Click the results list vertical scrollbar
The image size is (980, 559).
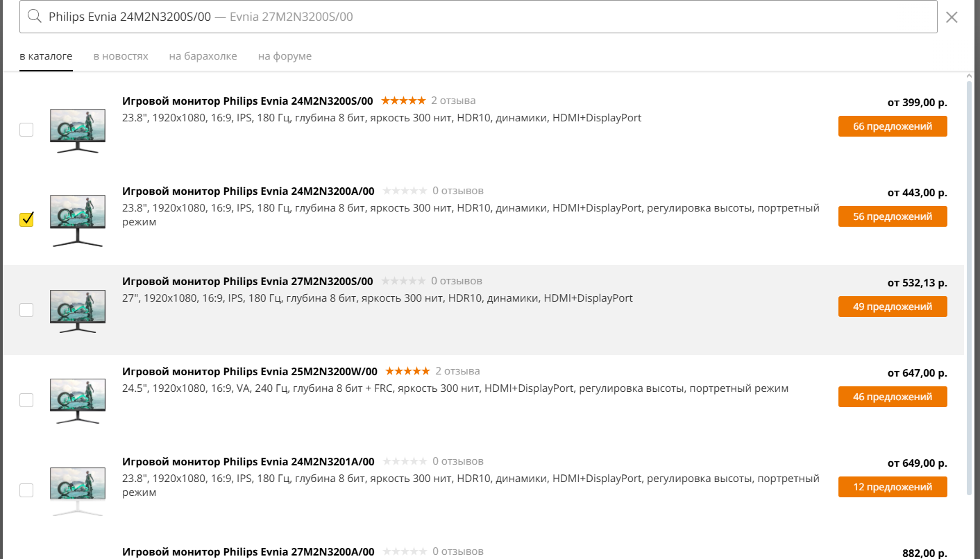coord(970,288)
